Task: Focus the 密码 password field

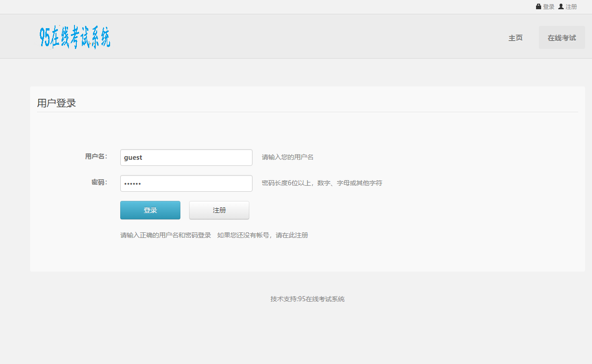Action: coord(186,183)
